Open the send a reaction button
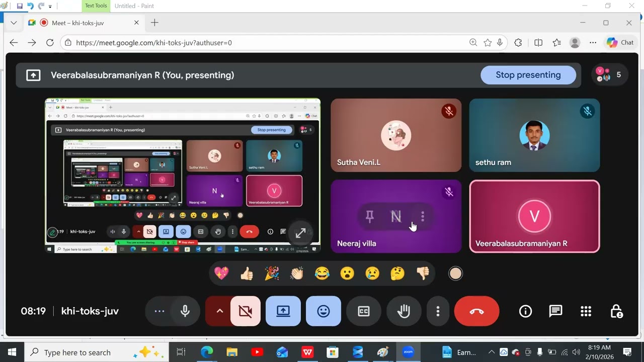644x362 pixels. tap(324, 311)
